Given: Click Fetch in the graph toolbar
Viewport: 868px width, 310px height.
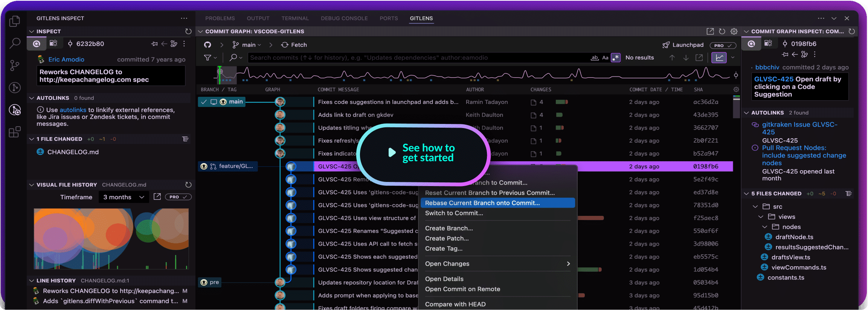Looking at the screenshot, I should tap(294, 45).
